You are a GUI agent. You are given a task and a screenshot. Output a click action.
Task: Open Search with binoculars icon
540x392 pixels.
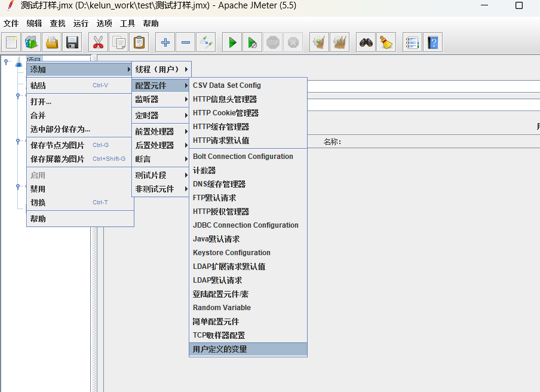366,42
